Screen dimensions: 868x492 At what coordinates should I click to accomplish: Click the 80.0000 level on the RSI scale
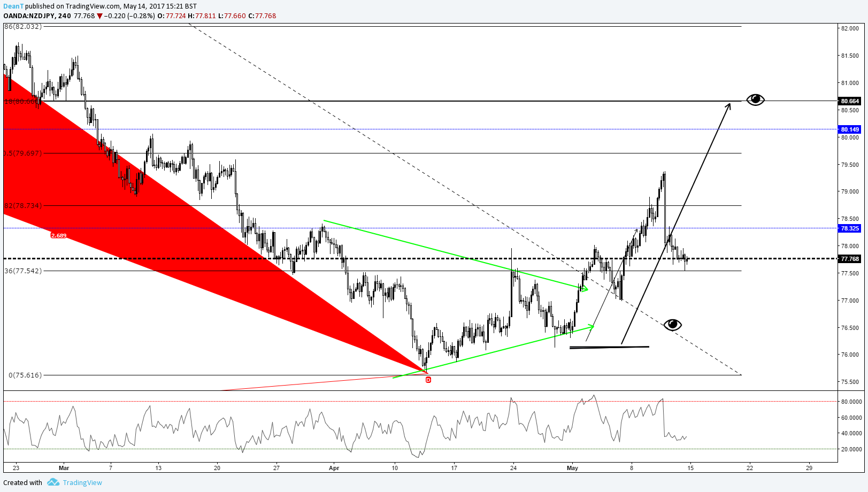click(x=851, y=402)
